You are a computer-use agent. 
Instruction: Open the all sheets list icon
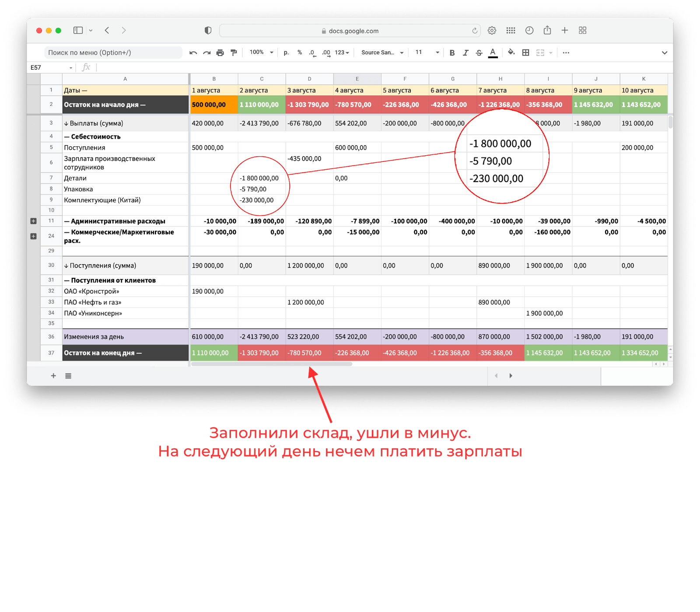(68, 376)
